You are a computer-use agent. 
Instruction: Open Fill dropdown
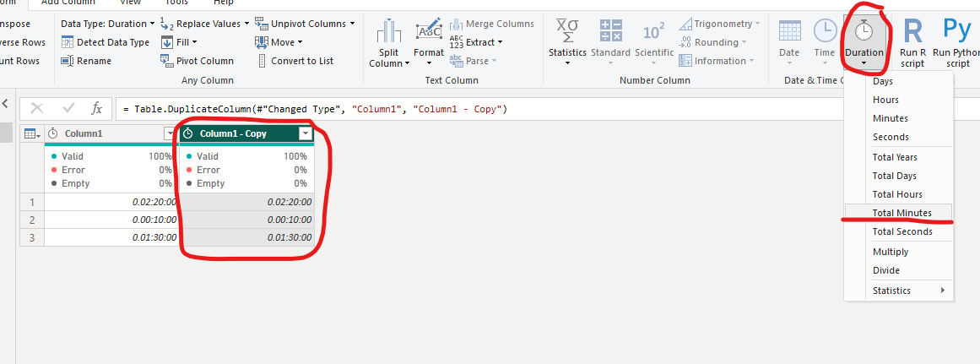click(x=179, y=42)
